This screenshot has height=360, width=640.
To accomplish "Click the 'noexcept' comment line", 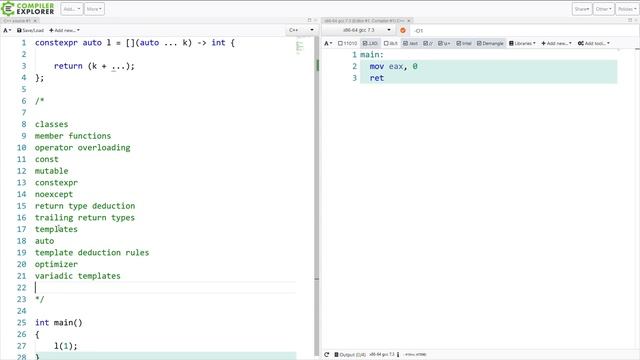I will [54, 194].
